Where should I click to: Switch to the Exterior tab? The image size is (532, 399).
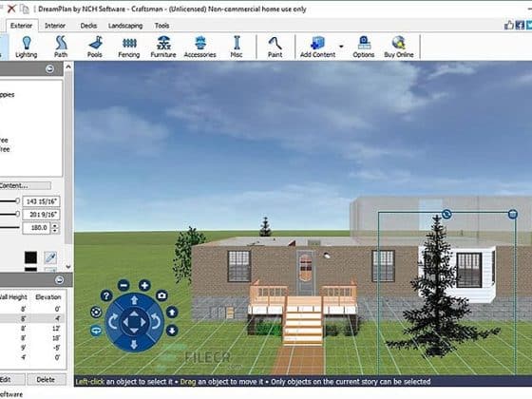21,26
